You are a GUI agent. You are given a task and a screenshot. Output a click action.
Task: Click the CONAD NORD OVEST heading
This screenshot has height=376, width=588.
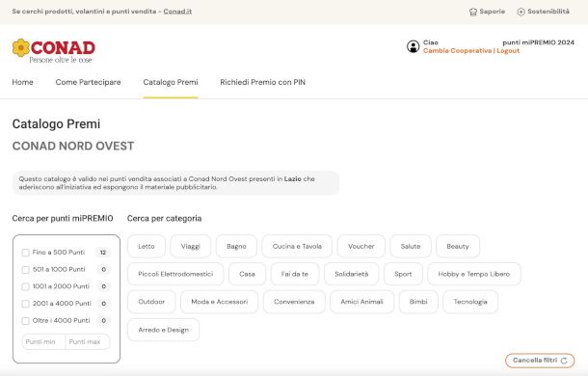coord(73,146)
